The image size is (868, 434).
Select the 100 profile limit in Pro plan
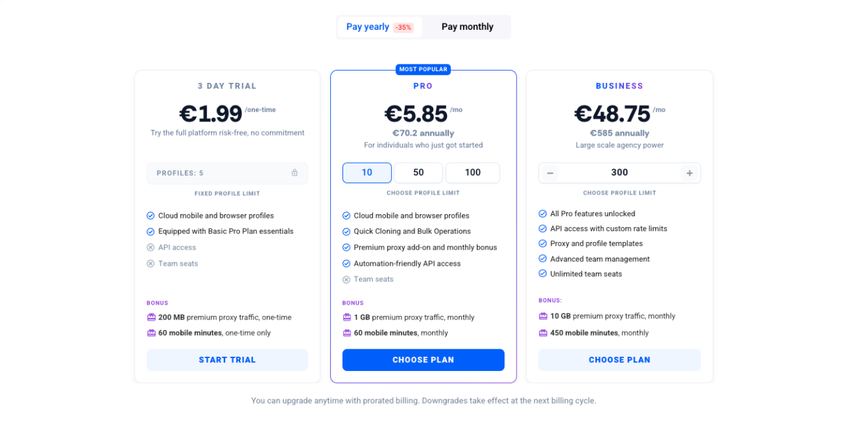pos(473,172)
